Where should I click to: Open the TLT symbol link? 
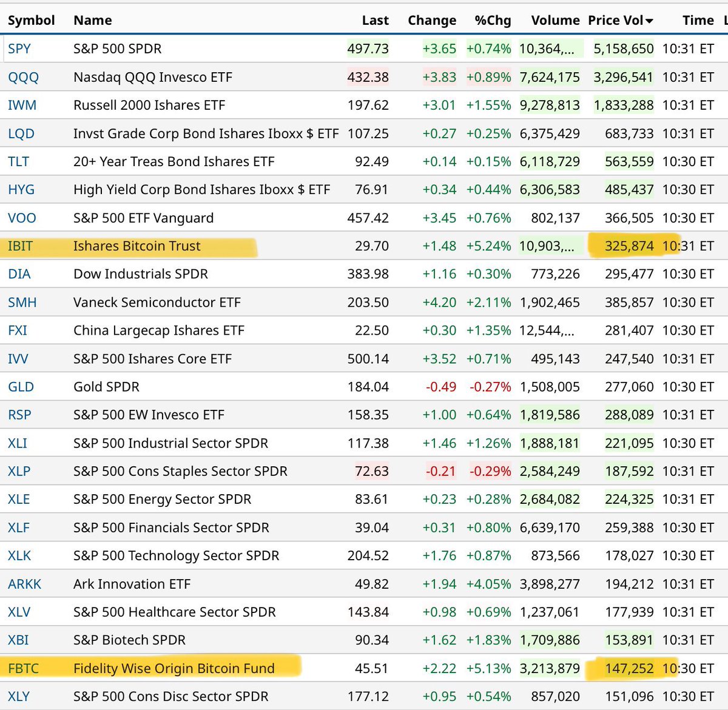[18, 161]
